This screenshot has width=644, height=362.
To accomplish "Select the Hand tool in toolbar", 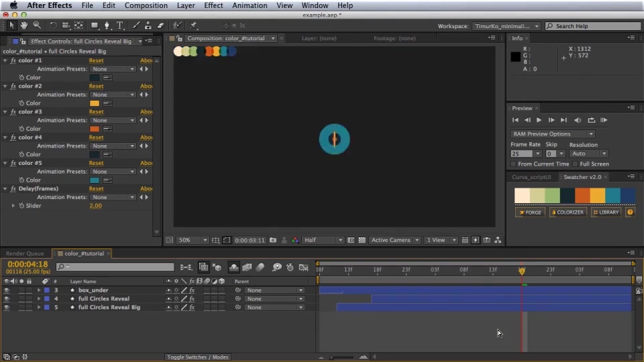I will (24, 25).
